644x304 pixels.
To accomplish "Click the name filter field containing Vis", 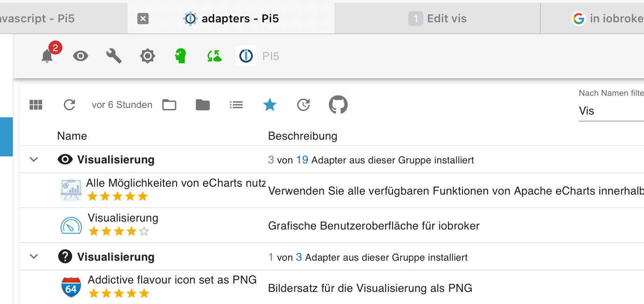I will (610, 111).
